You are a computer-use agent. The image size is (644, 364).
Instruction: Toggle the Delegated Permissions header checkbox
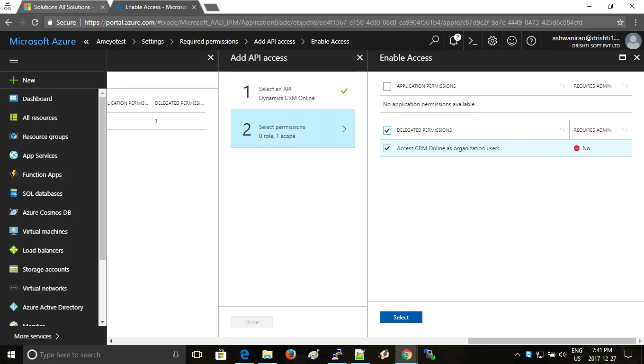(x=387, y=130)
